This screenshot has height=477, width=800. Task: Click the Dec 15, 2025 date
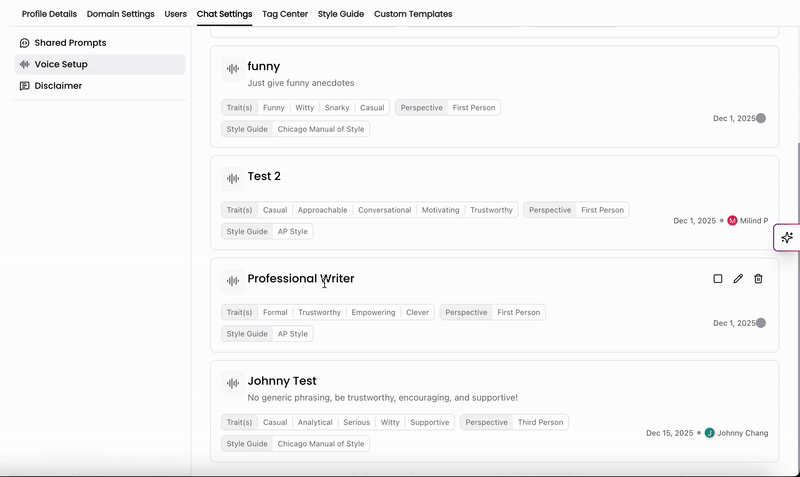pyautogui.click(x=669, y=433)
